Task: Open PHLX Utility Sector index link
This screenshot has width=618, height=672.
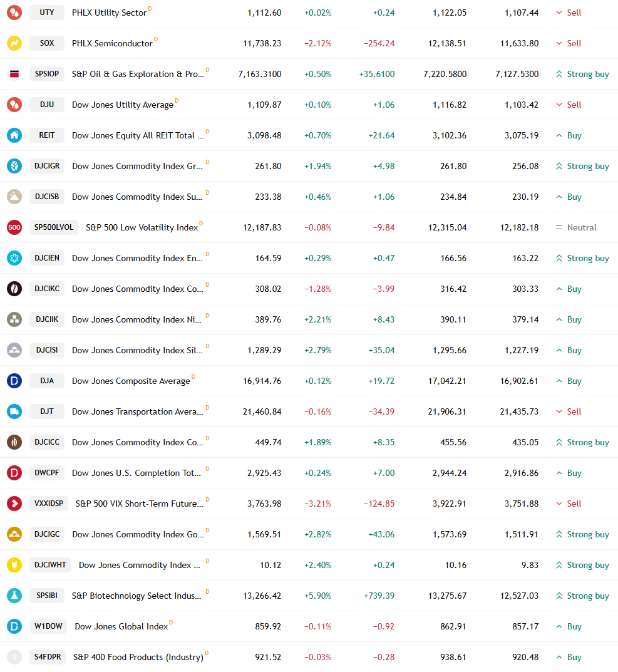Action: 110,13
